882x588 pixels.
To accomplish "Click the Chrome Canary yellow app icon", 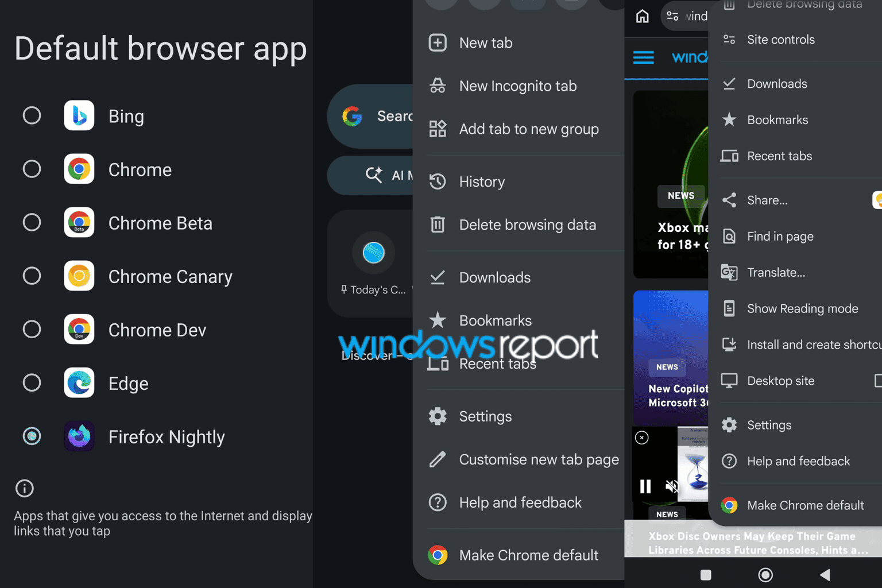I will (x=79, y=276).
